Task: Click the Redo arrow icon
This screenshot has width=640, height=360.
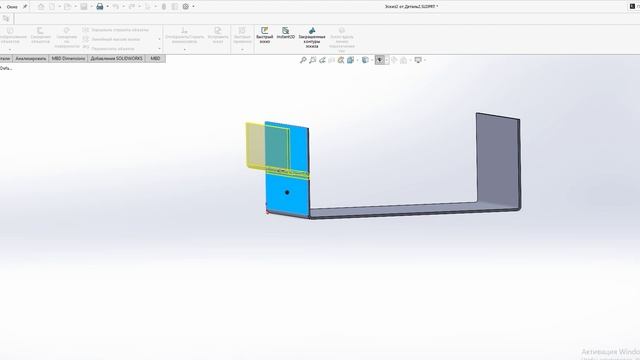Action: tap(131, 7)
